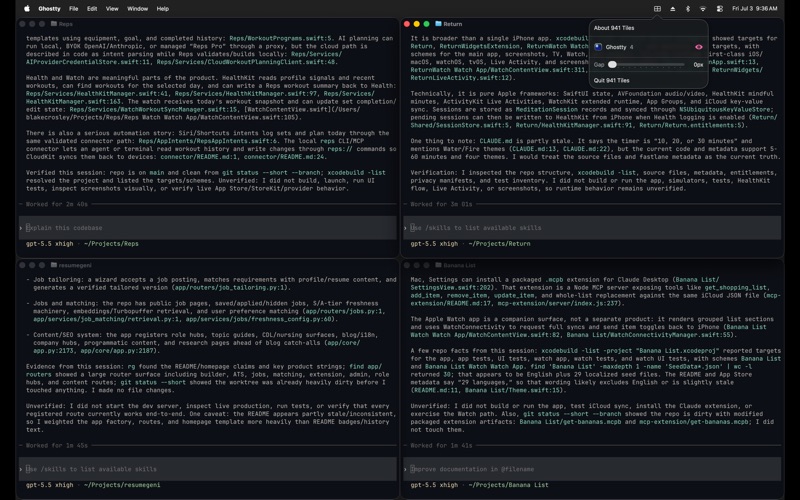Open the Window menu

pos(137,9)
